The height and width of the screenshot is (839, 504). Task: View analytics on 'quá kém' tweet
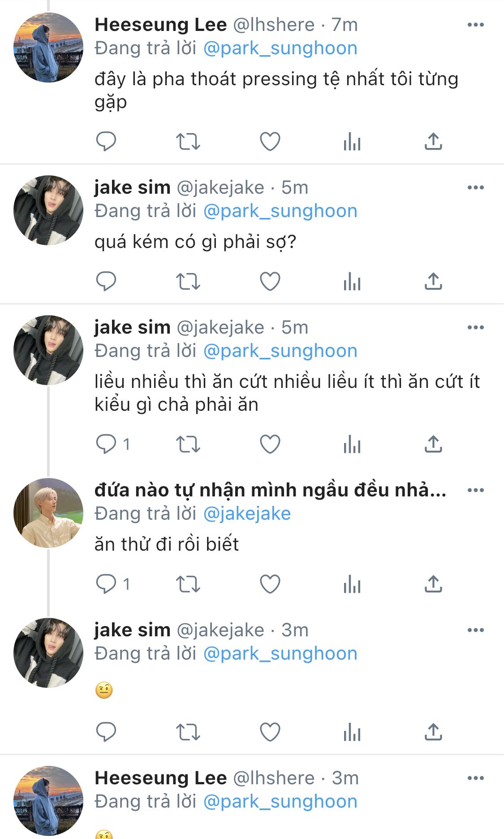tap(352, 282)
